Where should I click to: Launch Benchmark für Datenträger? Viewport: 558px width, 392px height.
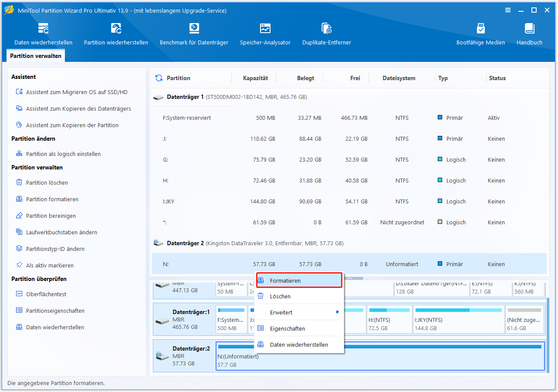coord(194,34)
